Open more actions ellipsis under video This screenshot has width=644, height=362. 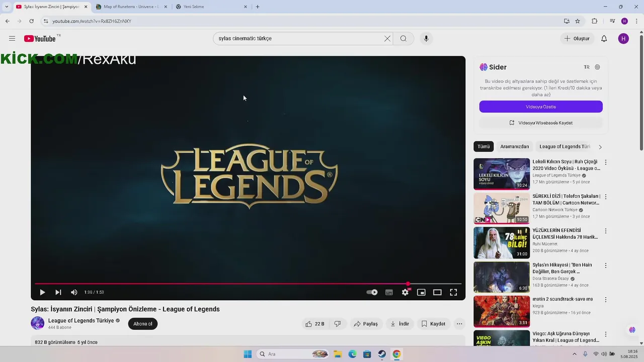coord(459,324)
